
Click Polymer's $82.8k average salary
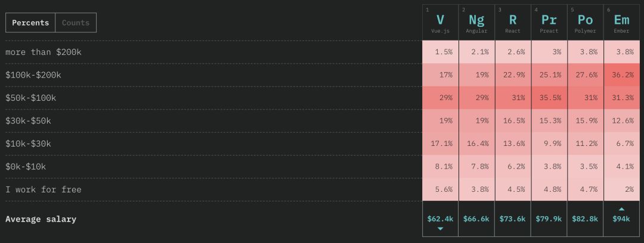[585, 219]
